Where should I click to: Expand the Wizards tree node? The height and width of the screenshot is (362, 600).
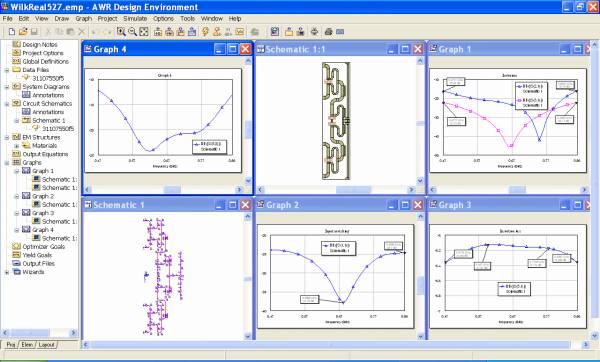click(7, 272)
